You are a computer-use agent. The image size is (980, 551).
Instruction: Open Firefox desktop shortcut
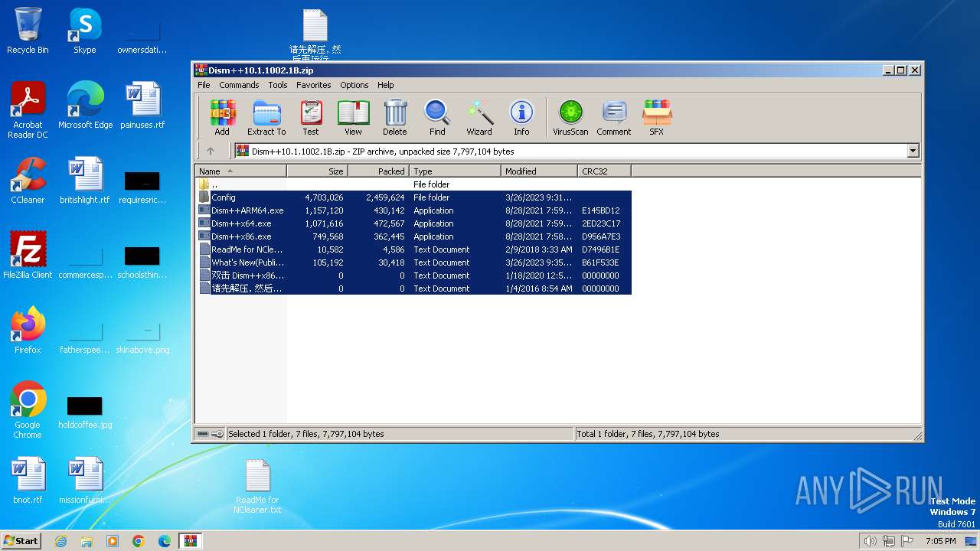(28, 330)
